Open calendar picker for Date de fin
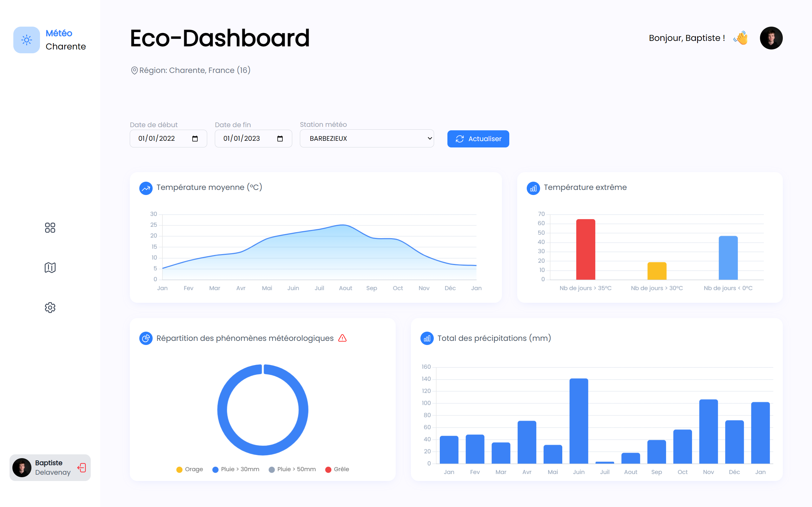Viewport: 812px width, 507px height. click(x=280, y=139)
